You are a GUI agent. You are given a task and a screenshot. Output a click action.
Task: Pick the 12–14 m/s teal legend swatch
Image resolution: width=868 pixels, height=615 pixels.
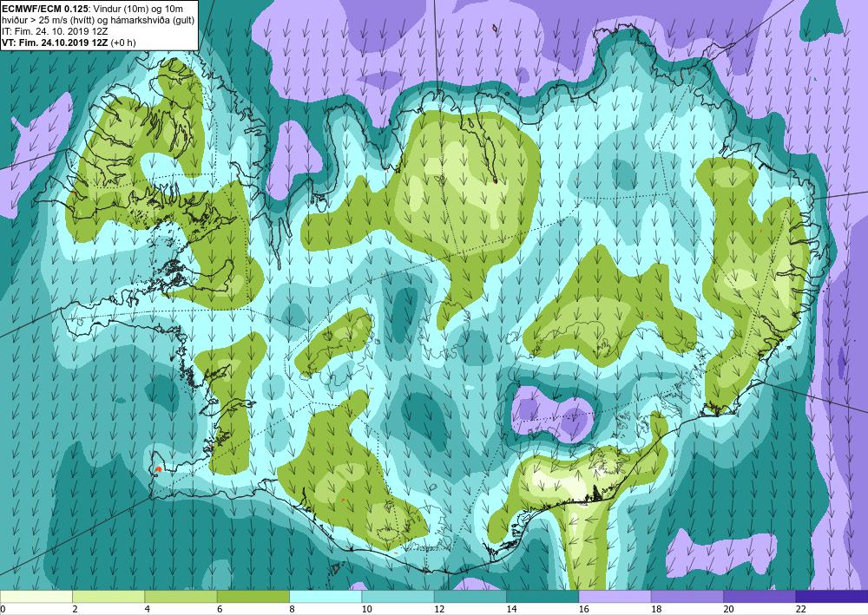pos(470,597)
